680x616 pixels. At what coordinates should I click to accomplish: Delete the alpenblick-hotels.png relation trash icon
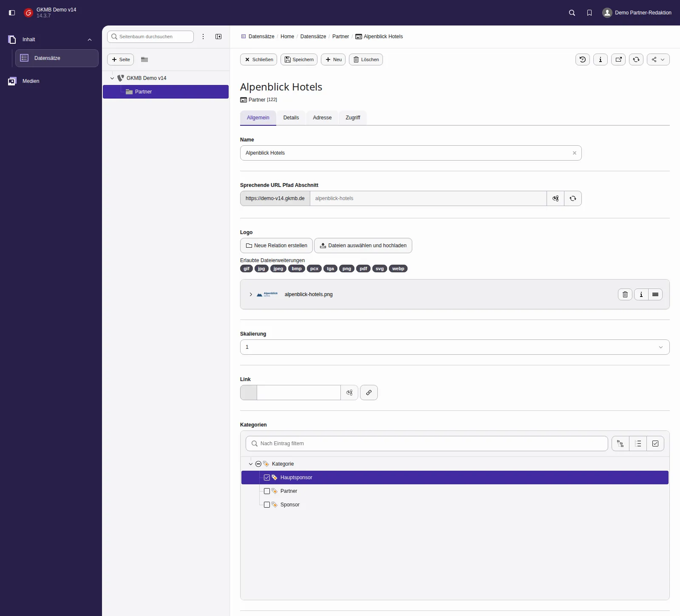625,294
